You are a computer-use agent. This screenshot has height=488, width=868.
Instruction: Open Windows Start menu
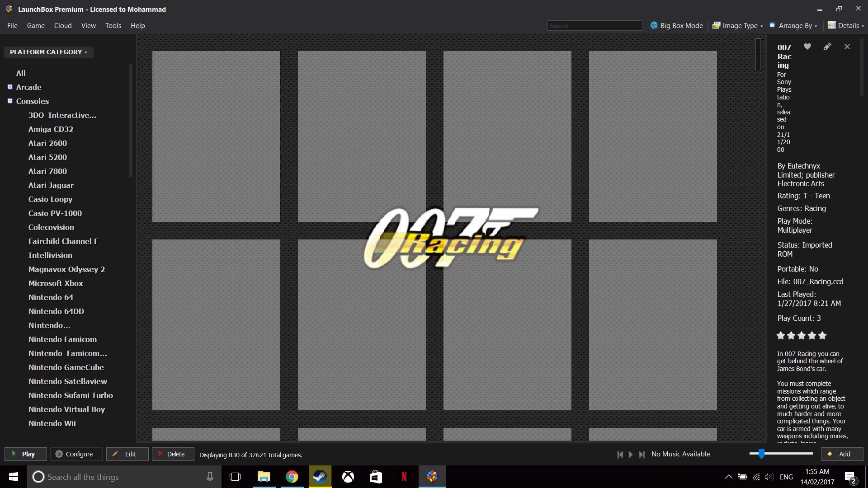[14, 477]
